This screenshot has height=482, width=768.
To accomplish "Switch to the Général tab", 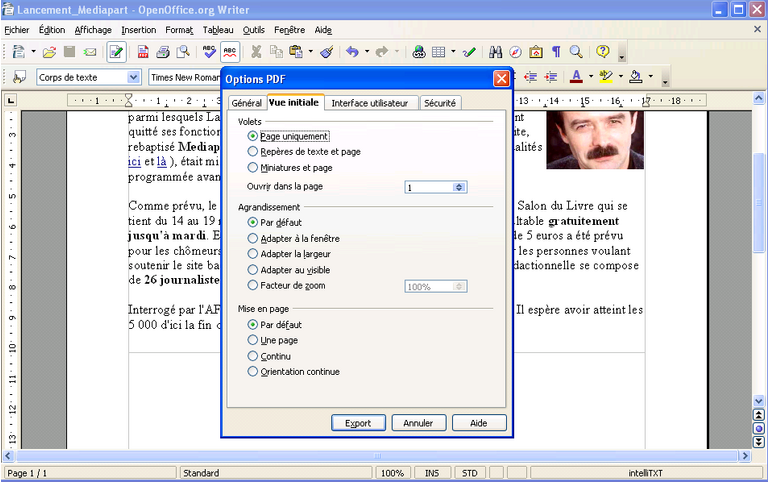I will (246, 103).
